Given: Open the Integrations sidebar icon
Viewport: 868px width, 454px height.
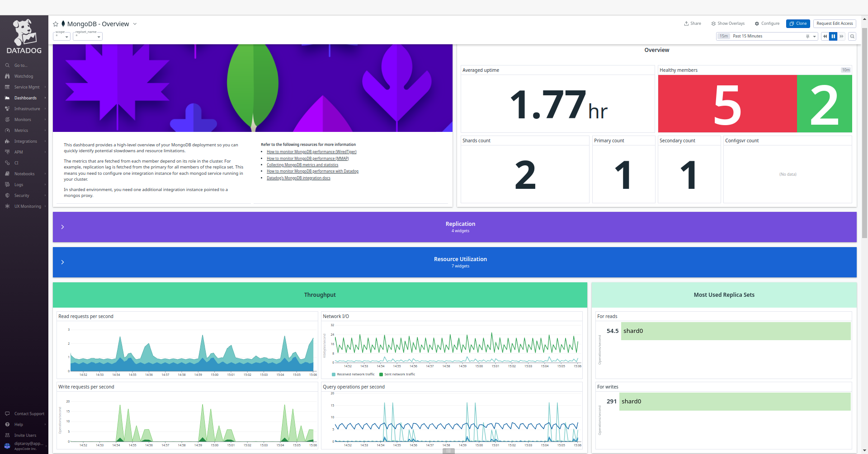Looking at the screenshot, I should 23,141.
